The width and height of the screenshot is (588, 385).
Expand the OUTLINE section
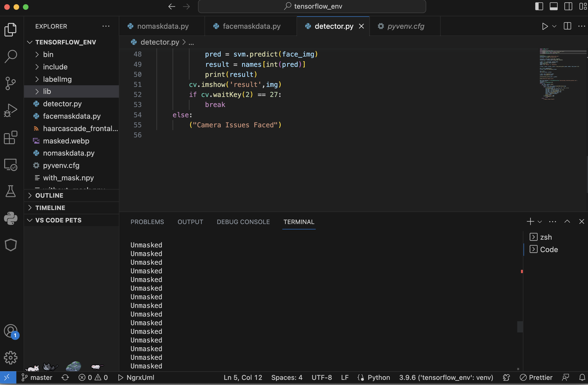(49, 196)
